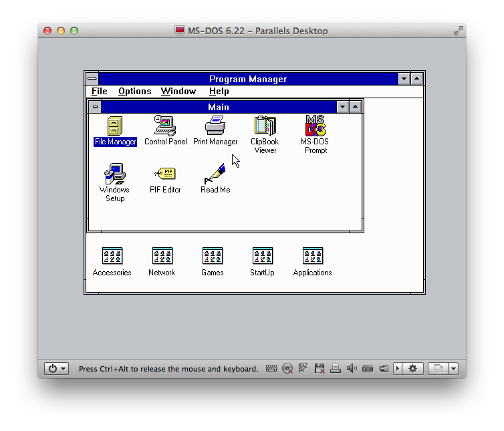
Task: Open the Help menu
Action: (x=219, y=92)
